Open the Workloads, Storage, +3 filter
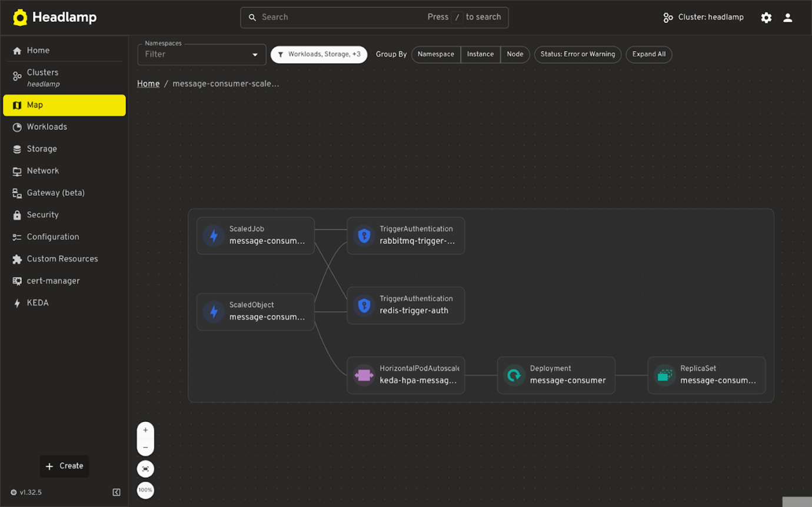 coord(319,54)
